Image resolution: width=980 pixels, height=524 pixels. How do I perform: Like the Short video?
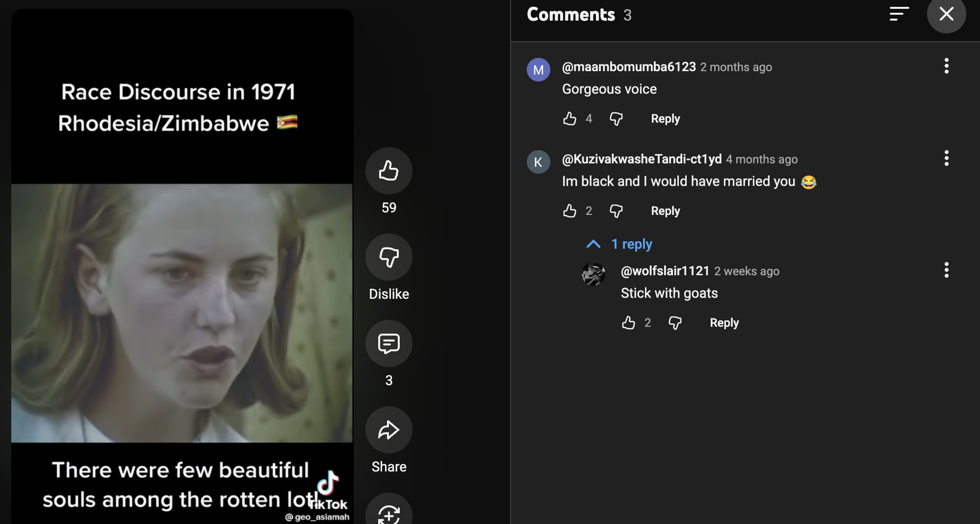coord(389,171)
